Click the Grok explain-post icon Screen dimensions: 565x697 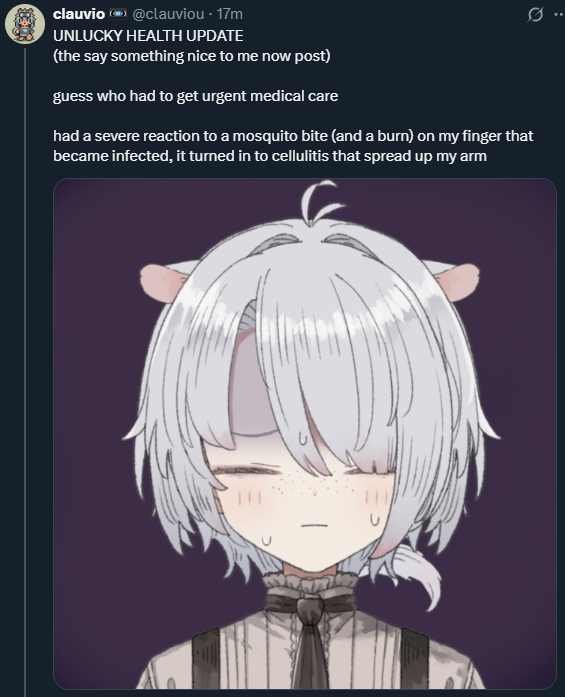point(535,15)
